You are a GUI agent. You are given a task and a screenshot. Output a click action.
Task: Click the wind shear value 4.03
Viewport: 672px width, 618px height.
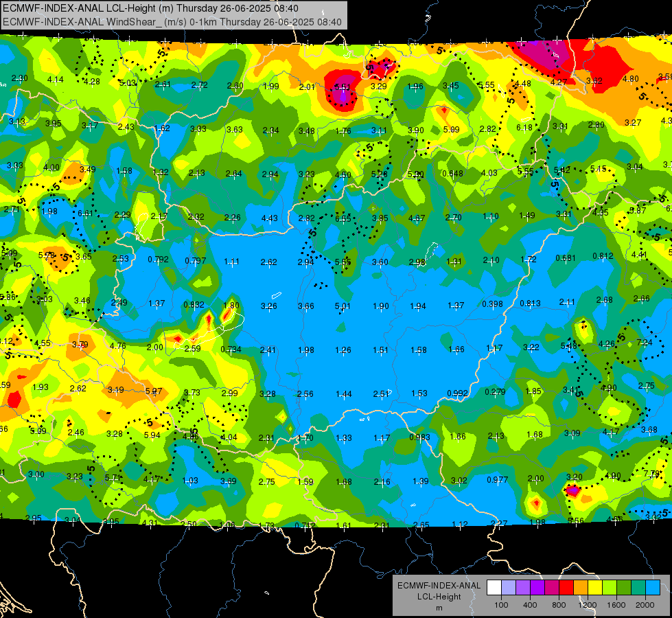(x=489, y=173)
